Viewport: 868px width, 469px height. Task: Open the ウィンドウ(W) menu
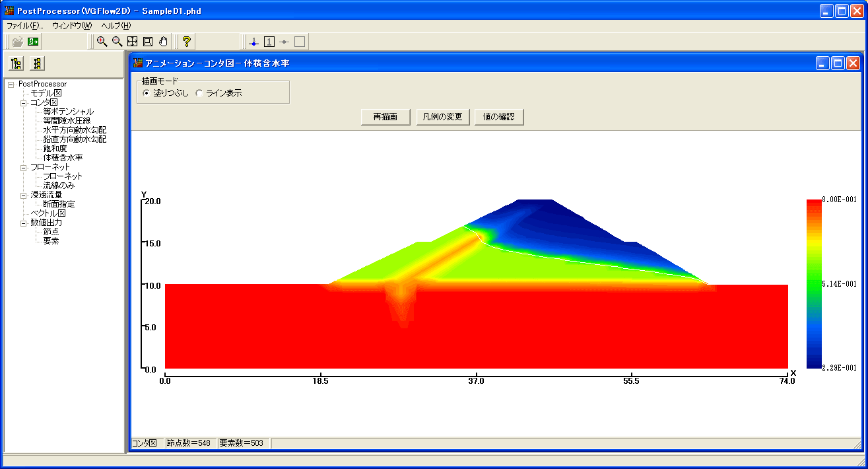tap(72, 26)
